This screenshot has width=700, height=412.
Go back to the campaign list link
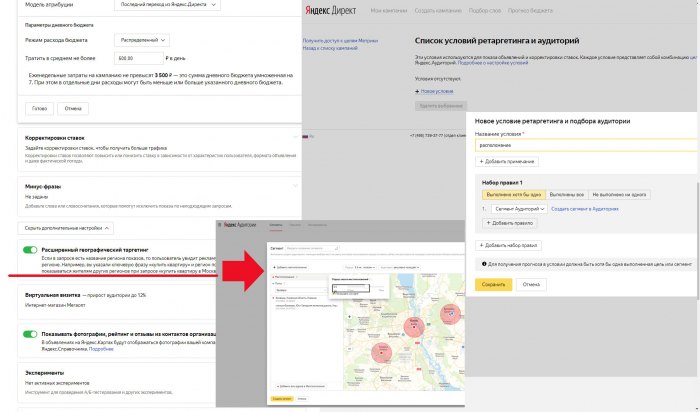tap(330, 48)
